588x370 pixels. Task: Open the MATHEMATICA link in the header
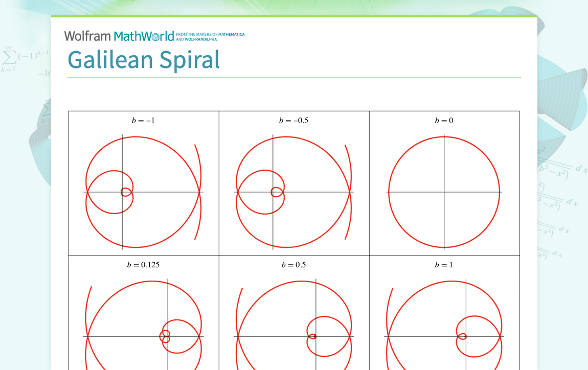pos(231,34)
